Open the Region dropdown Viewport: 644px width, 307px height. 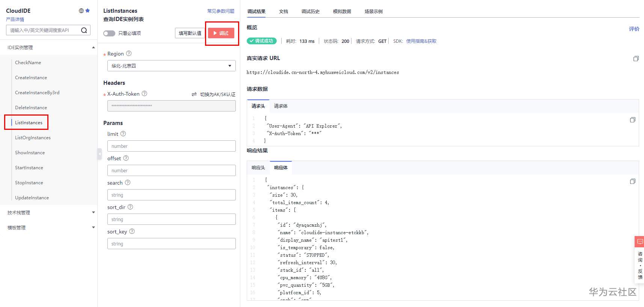[171, 66]
